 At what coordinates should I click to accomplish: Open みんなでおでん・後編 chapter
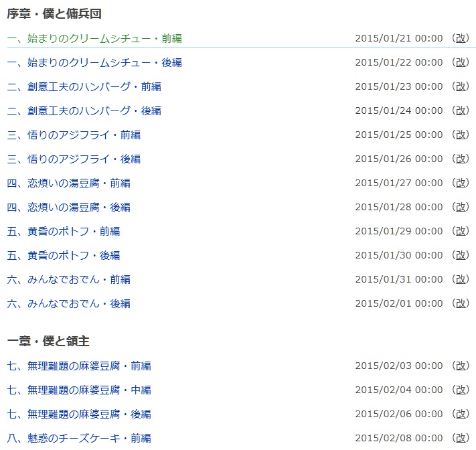pyautogui.click(x=68, y=303)
